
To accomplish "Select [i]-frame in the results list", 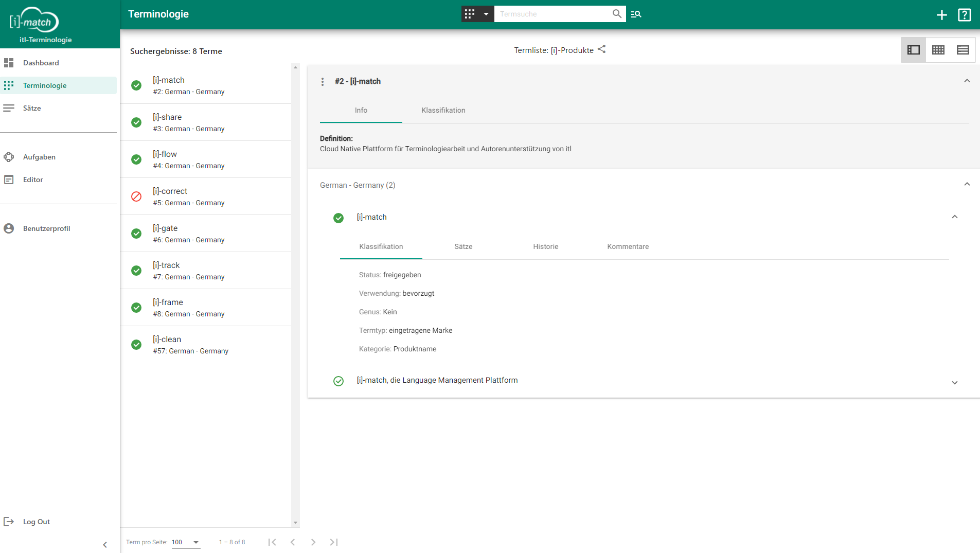I will point(206,308).
